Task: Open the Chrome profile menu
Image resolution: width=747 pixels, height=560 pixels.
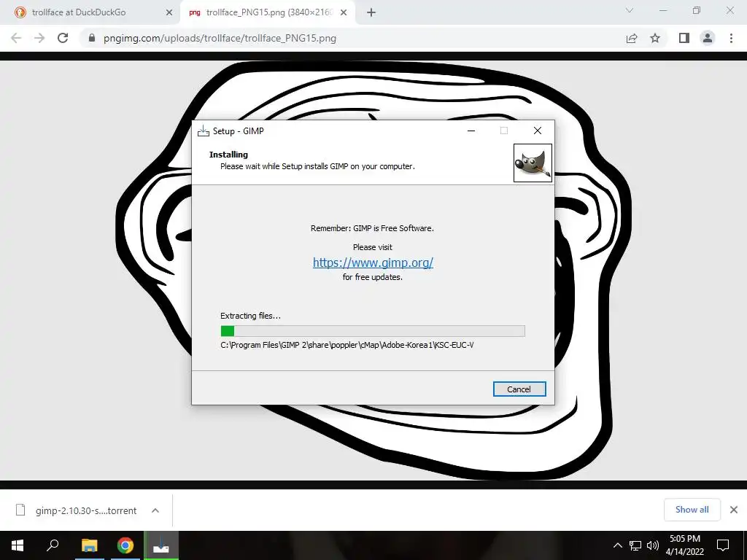Action: click(708, 38)
